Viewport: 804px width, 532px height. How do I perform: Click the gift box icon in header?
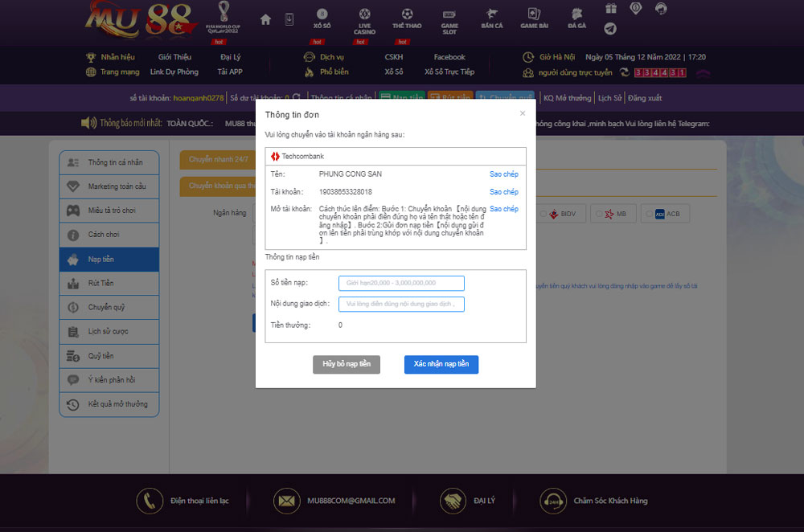tap(611, 8)
